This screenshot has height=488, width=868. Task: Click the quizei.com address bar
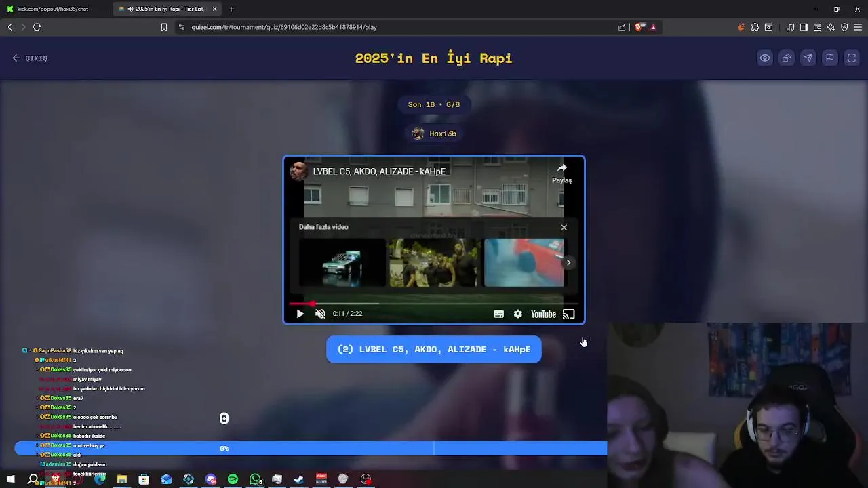click(x=400, y=27)
